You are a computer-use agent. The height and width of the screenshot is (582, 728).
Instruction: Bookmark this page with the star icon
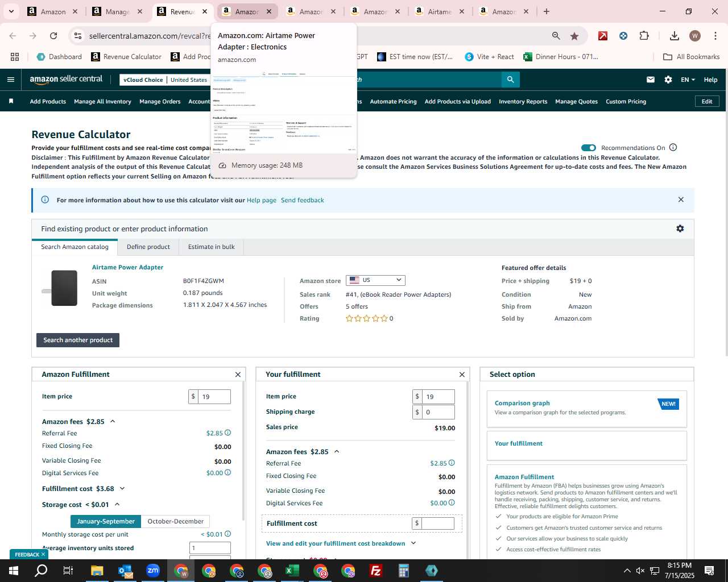point(574,36)
